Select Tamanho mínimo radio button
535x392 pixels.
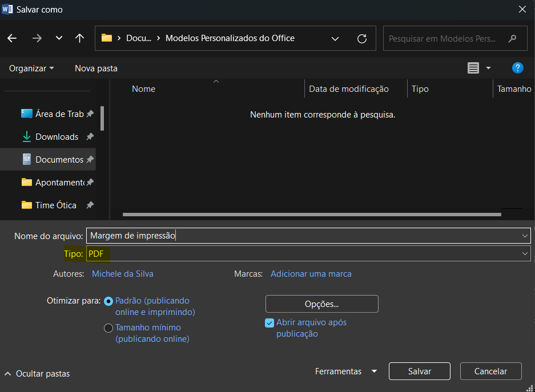[x=108, y=328]
